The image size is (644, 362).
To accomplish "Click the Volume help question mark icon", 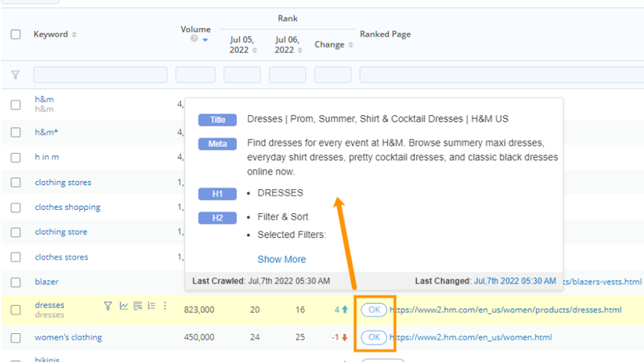I will click(194, 39).
